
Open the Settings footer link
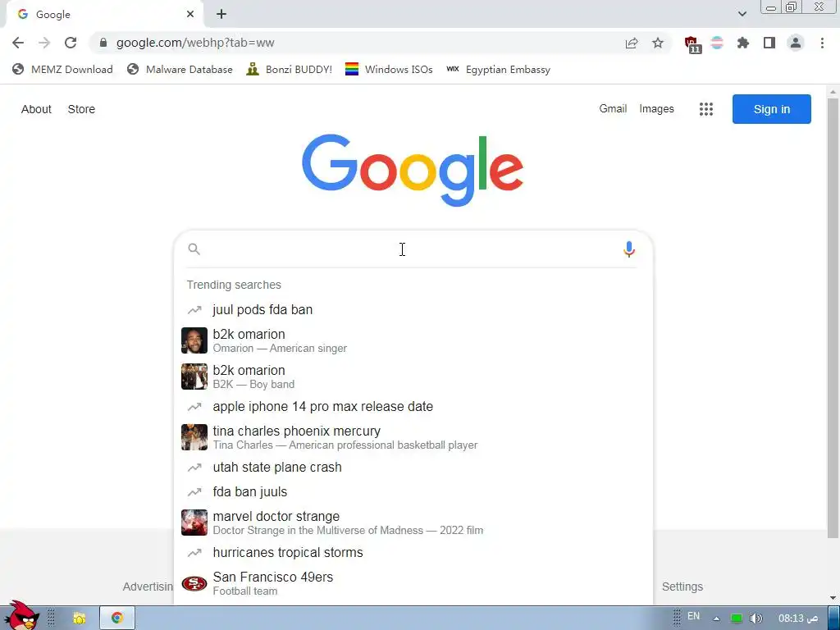coord(682,587)
